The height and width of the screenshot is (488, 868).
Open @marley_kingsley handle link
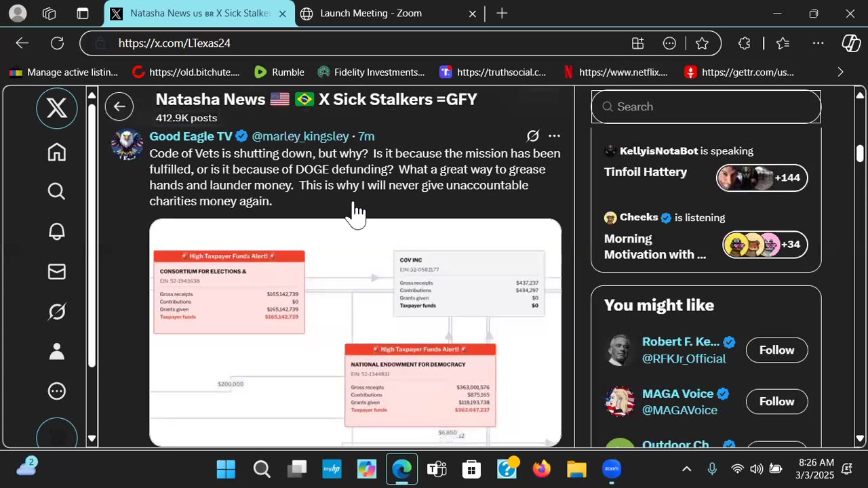pos(300,136)
